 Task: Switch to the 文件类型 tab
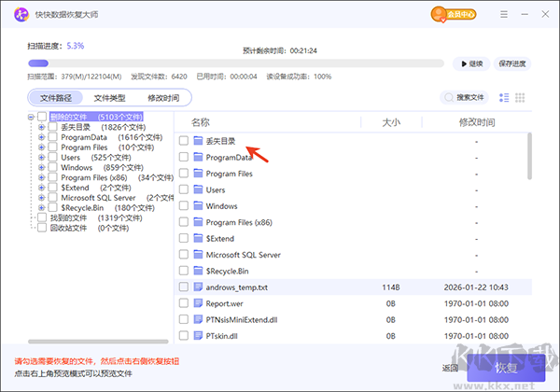(110, 98)
